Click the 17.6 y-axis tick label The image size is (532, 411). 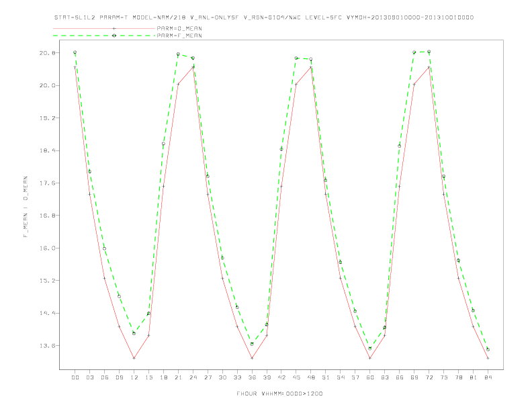click(x=48, y=183)
